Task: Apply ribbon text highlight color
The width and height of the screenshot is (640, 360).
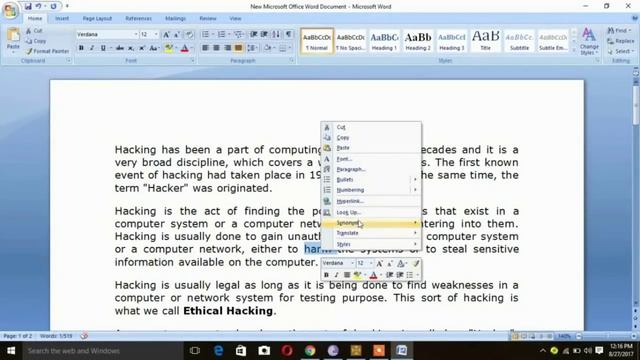Action: (x=169, y=48)
